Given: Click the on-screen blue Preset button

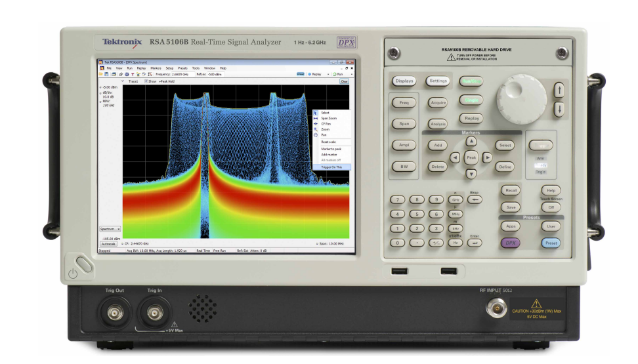Looking at the screenshot, I should (x=301, y=74).
